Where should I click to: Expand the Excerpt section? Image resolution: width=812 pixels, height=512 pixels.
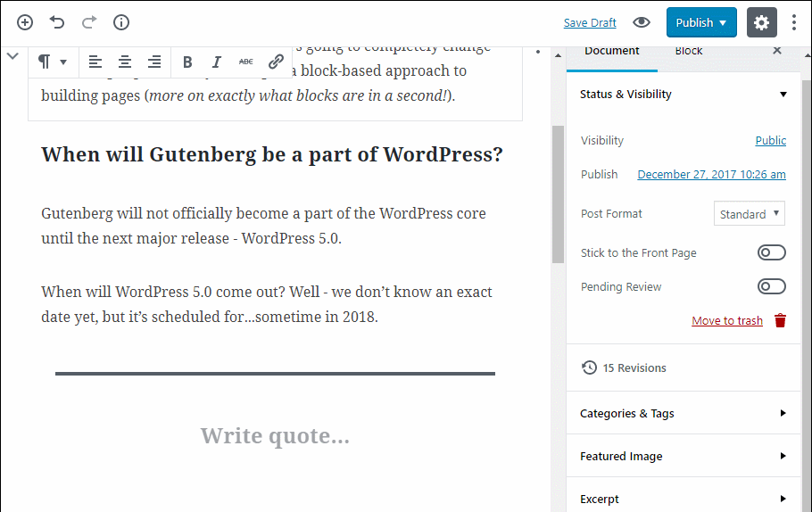pos(684,499)
